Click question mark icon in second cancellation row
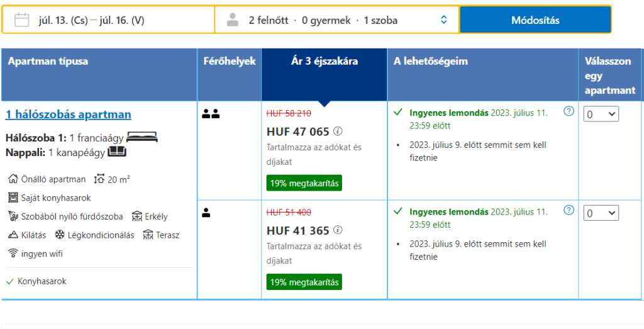 click(569, 210)
